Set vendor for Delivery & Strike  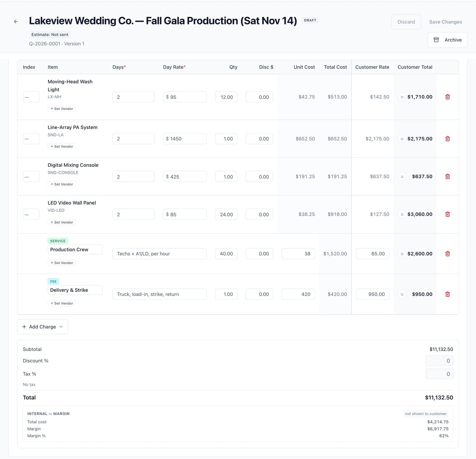62,303
